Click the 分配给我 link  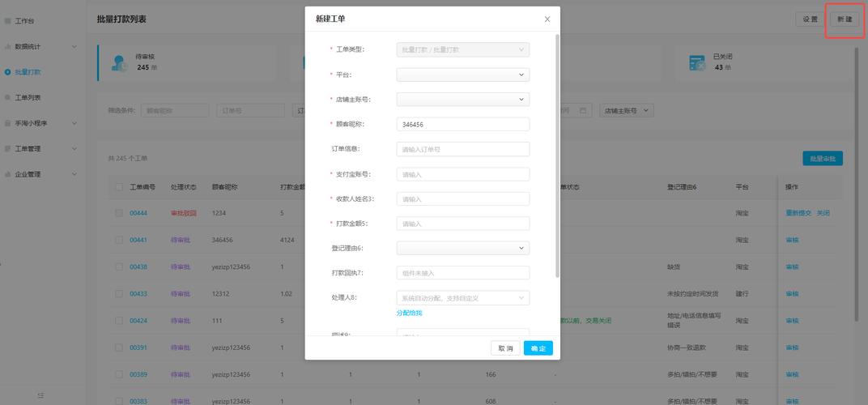point(409,313)
